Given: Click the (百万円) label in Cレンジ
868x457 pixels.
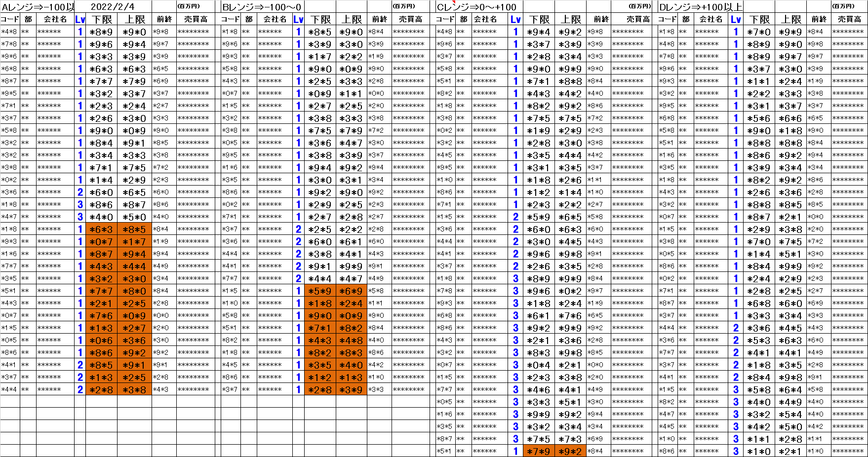Looking at the screenshot, I should point(640,6).
